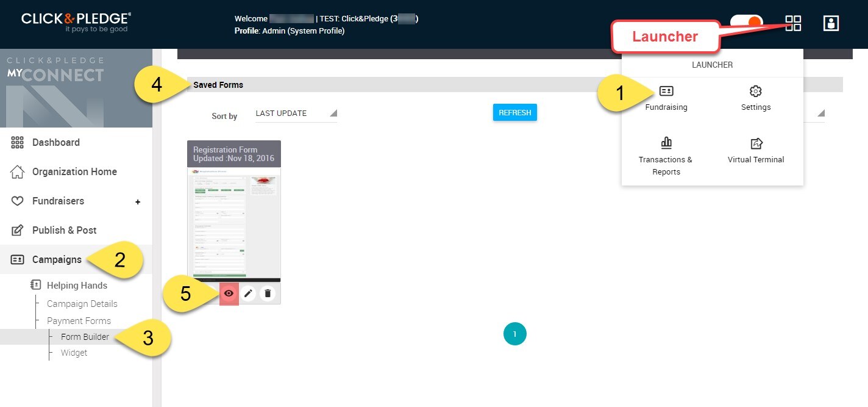Click the Campaigns card icon in the sidebar

pos(18,259)
